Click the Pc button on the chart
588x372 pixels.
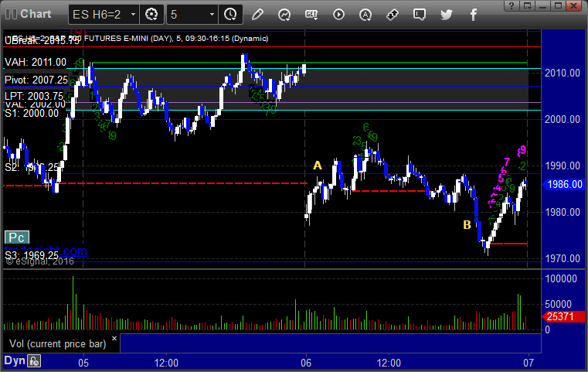[x=16, y=237]
